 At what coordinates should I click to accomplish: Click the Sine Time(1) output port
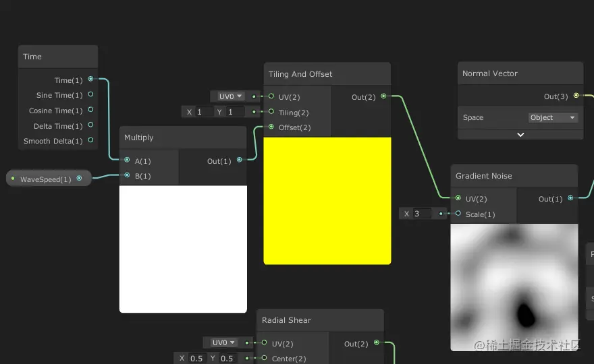point(90,94)
